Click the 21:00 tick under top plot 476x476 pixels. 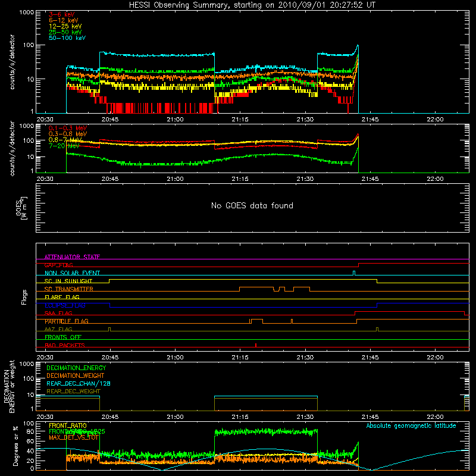[175, 120]
